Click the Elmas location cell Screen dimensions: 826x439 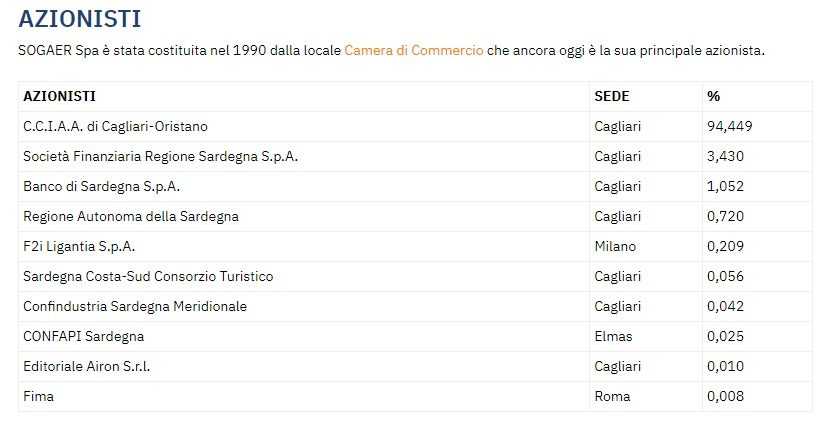coord(646,337)
